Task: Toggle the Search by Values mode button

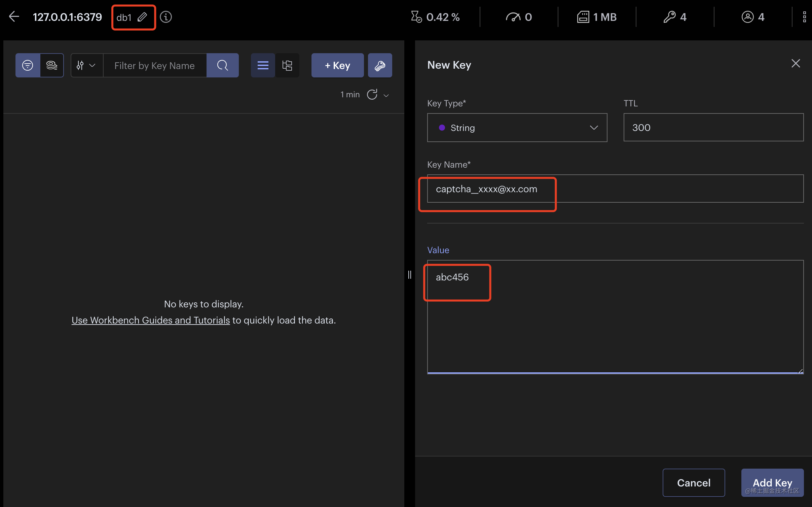Action: point(52,65)
